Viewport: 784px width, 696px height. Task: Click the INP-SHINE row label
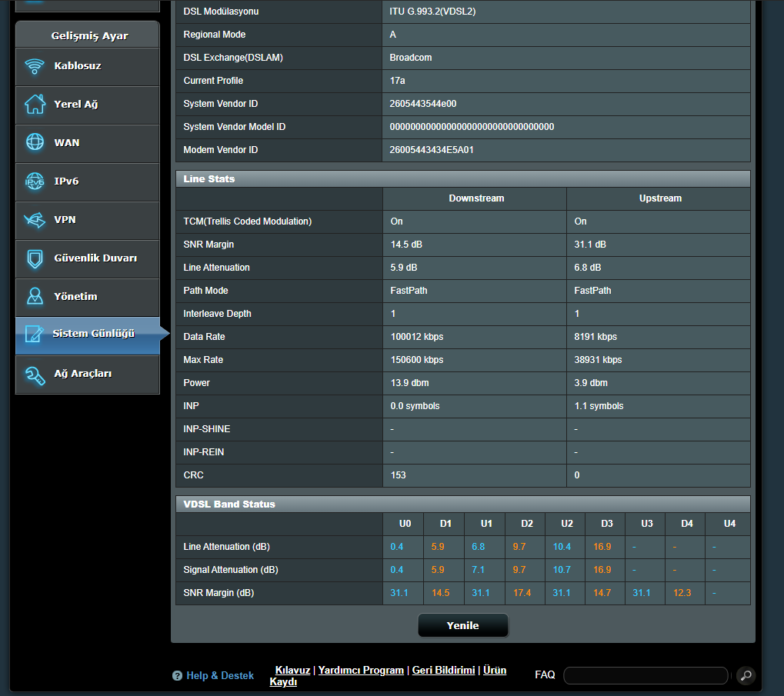(x=206, y=429)
